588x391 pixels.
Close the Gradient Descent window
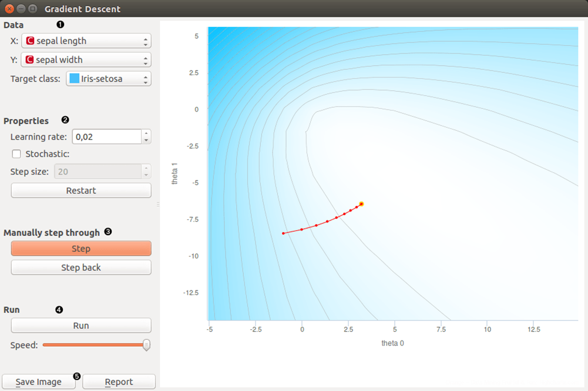(10, 9)
